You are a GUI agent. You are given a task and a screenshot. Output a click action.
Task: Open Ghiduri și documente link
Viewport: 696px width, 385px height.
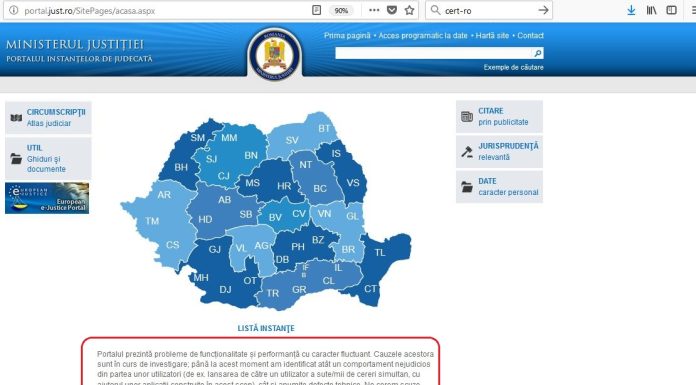pos(46,164)
